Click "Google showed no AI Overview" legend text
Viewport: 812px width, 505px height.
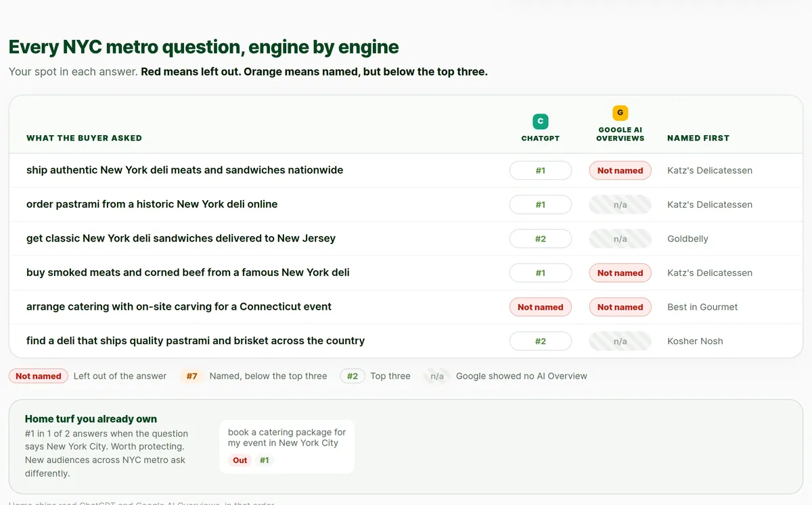point(522,376)
